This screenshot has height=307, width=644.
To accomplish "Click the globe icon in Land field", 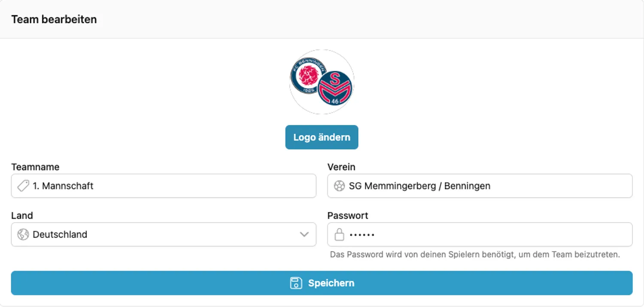I will [23, 235].
